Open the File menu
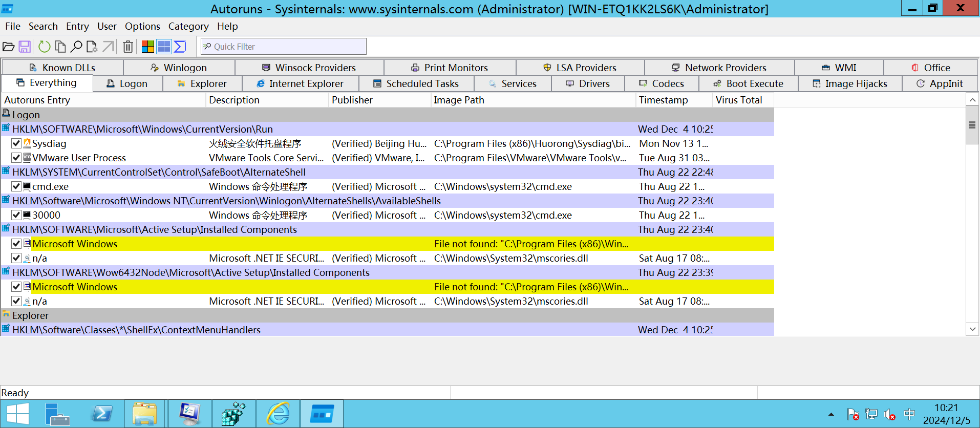The height and width of the screenshot is (428, 980). coord(13,26)
